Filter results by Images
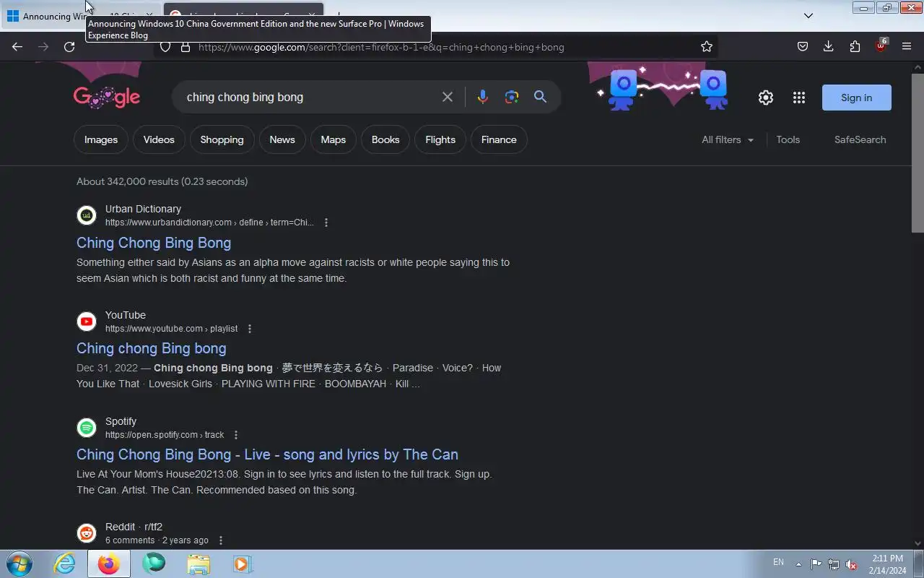The width and height of the screenshot is (924, 578). tap(101, 139)
